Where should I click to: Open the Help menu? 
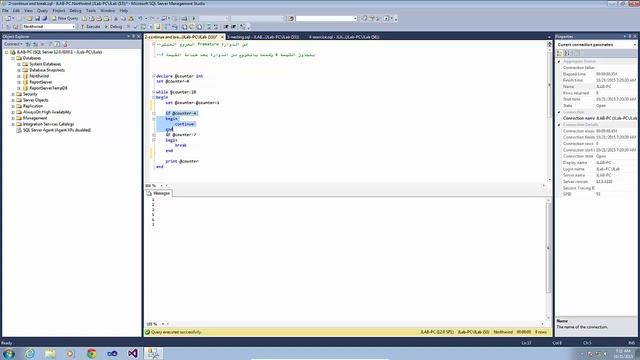(x=124, y=11)
